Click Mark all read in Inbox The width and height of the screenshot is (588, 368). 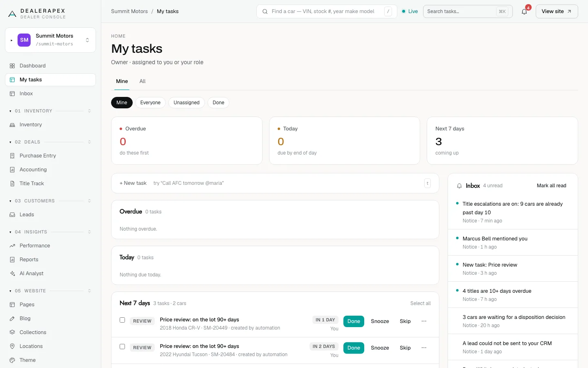coord(551,186)
